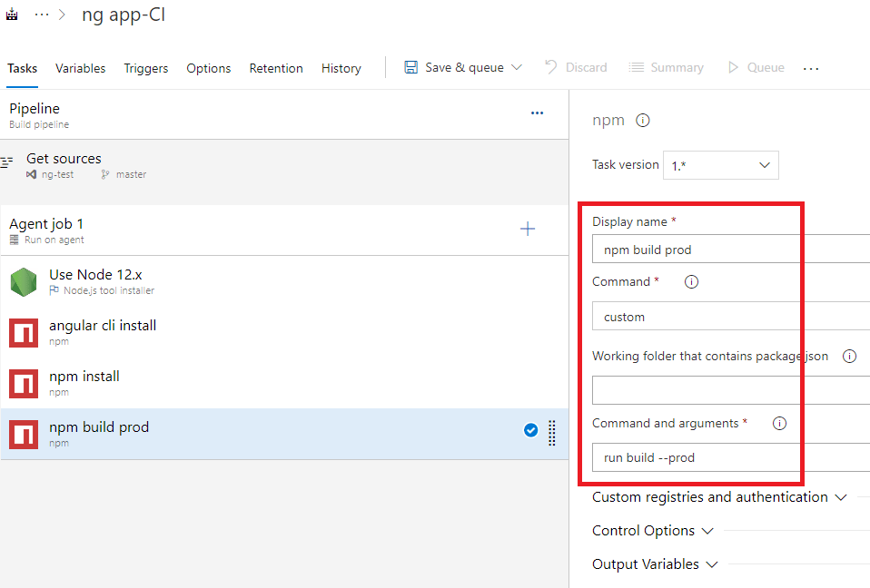Select the npm install task
Screen dimensions: 870x588
pos(84,382)
